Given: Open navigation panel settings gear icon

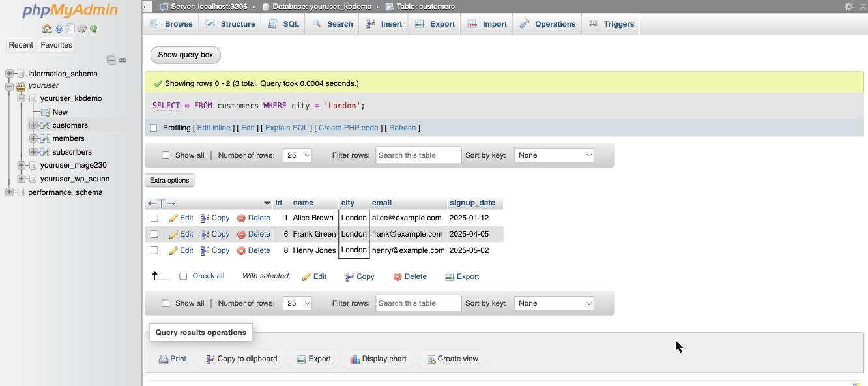Looking at the screenshot, I should point(82,29).
